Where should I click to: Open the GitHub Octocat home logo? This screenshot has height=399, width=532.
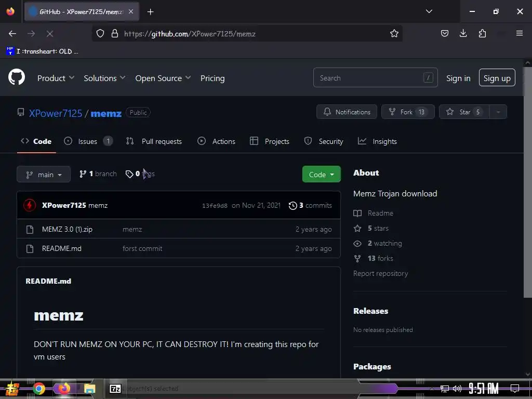point(16,77)
